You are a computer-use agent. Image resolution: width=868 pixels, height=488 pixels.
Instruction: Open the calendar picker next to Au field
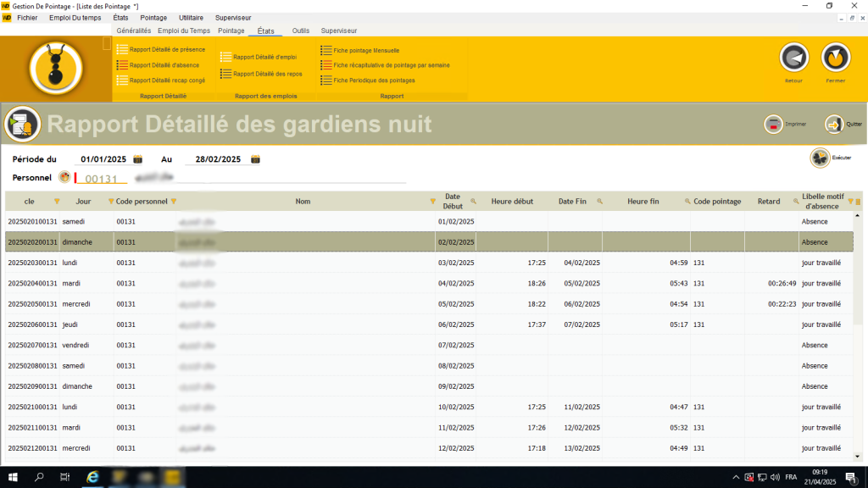(x=256, y=158)
